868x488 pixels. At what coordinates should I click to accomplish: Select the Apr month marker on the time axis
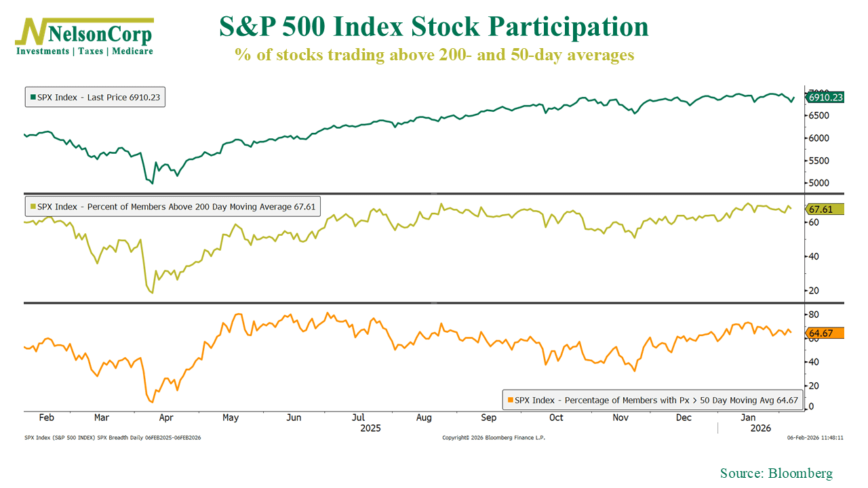[166, 418]
